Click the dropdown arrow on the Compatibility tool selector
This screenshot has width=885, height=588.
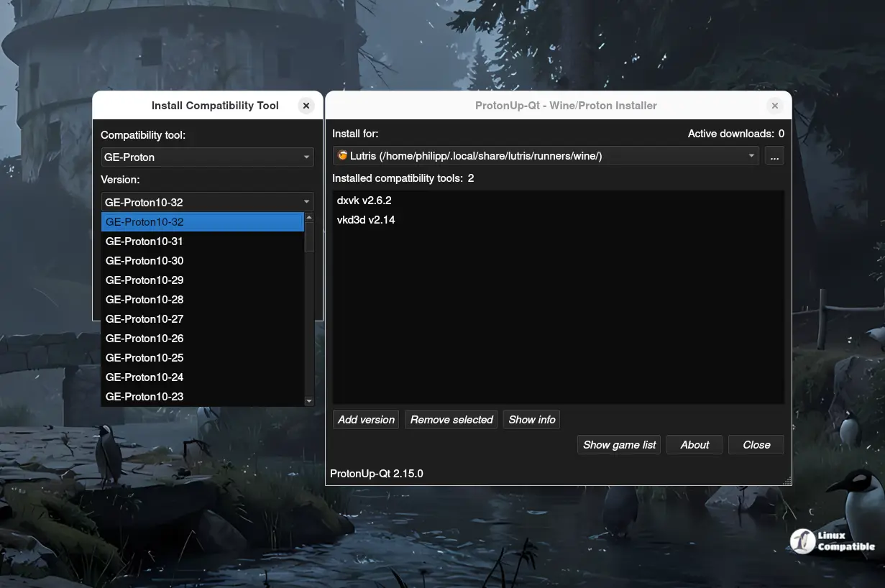pos(308,157)
